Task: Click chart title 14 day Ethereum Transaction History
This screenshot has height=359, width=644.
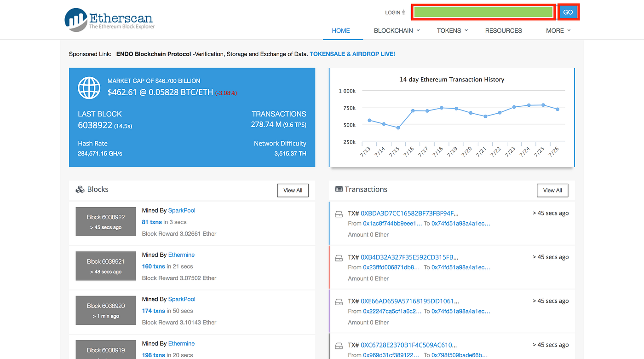Action: (452, 80)
